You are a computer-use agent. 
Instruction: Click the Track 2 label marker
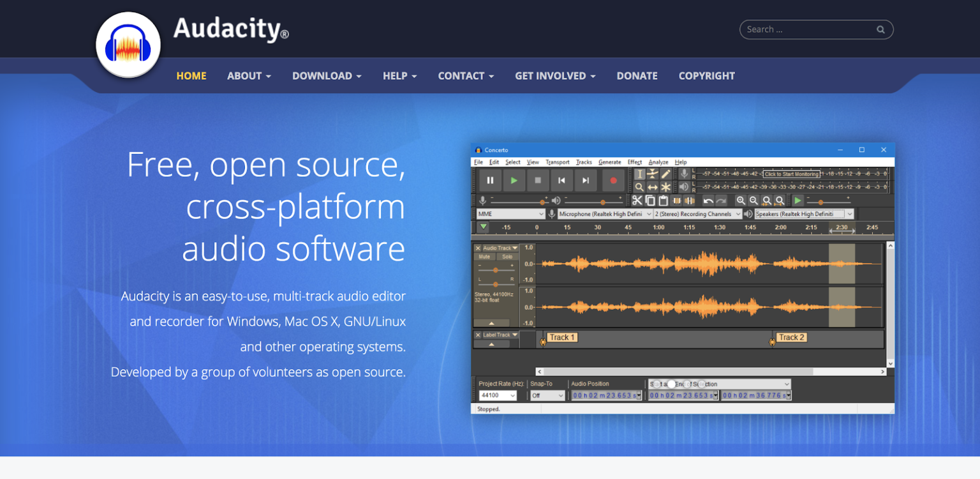pyautogui.click(x=791, y=337)
